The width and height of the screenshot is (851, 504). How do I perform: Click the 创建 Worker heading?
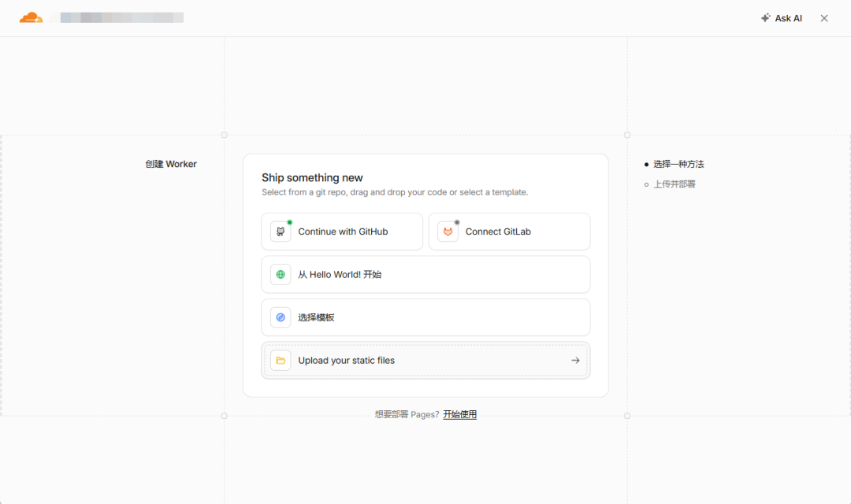[171, 164]
